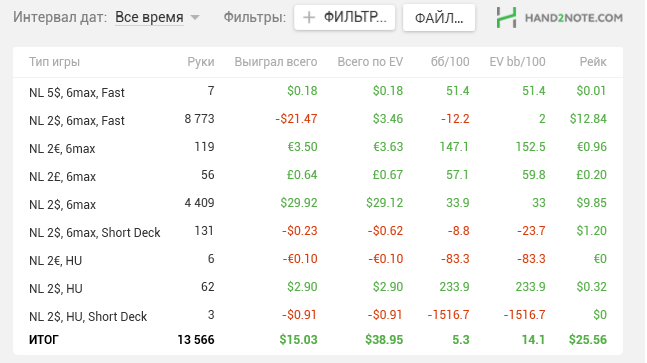Sort by Тип игры column header
Image resolution: width=647 pixels, height=363 pixels.
(x=54, y=62)
